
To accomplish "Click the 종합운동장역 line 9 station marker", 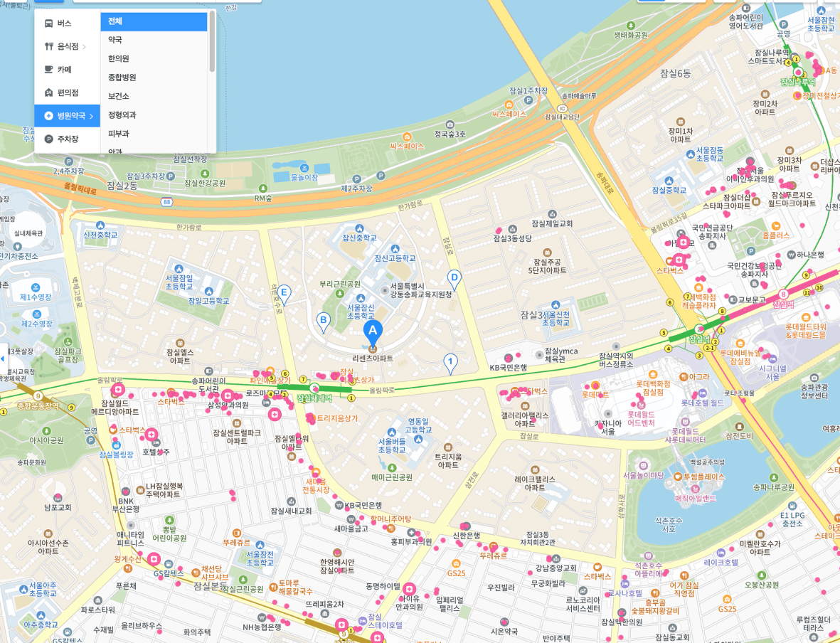I will point(38,396).
